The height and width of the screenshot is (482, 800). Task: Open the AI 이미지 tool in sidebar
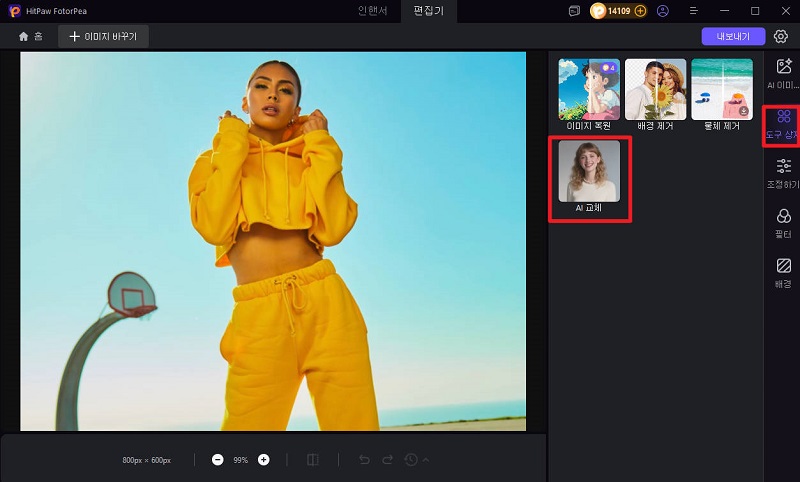[x=783, y=72]
